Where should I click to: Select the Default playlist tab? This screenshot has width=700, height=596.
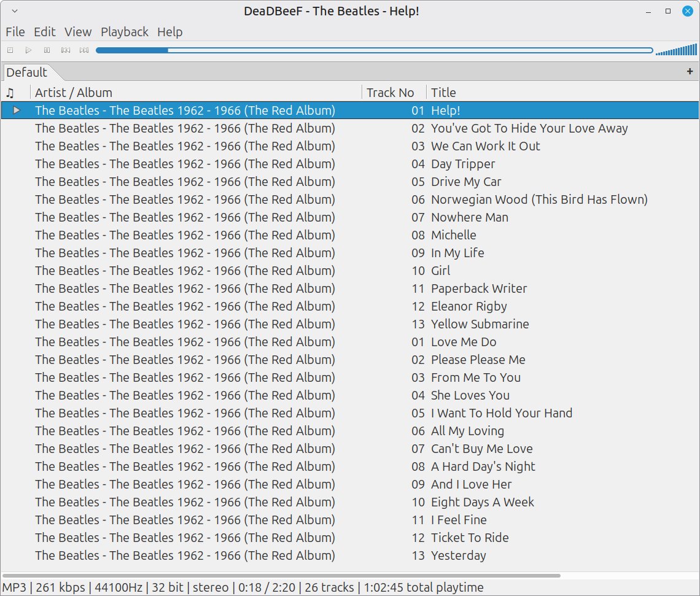click(x=27, y=72)
